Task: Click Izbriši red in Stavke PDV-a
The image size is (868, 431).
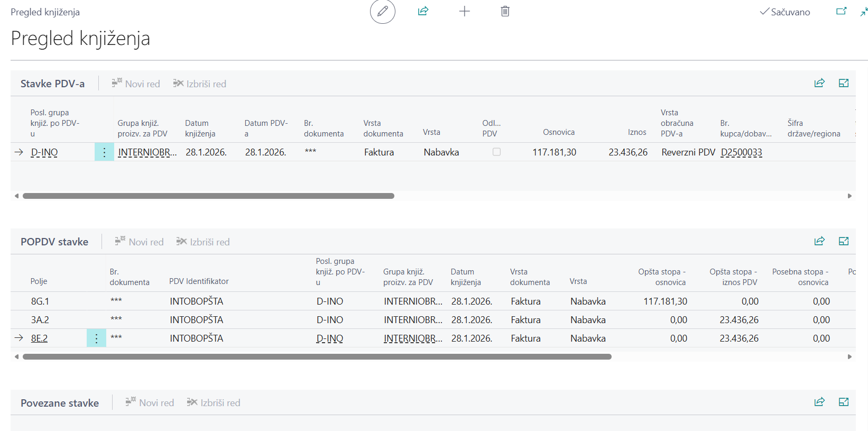Action: (200, 84)
